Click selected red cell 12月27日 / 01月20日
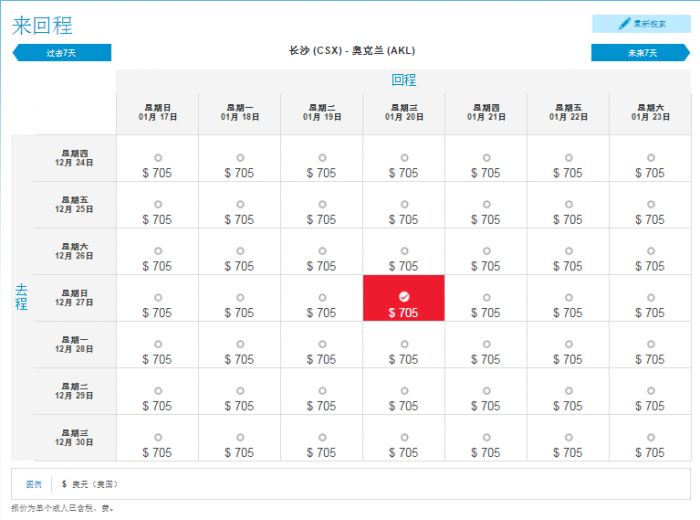 pos(404,298)
